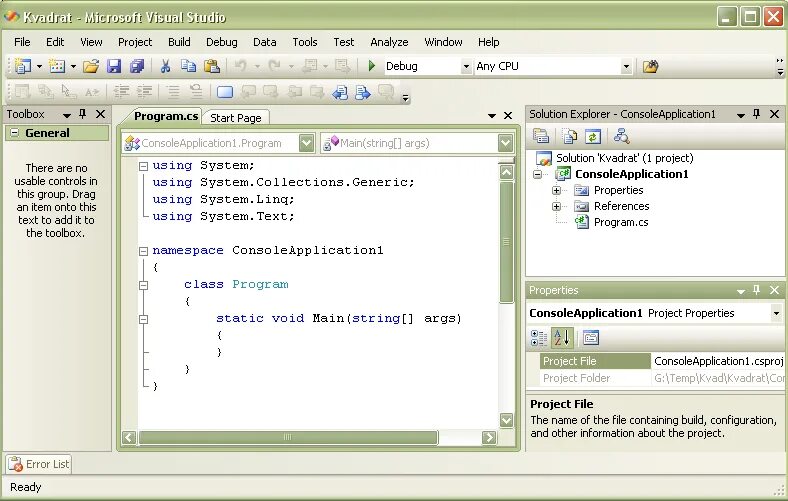Toggle auto-hide pin on Solution Explorer
Viewport: 788px width, 501px height.
(756, 114)
